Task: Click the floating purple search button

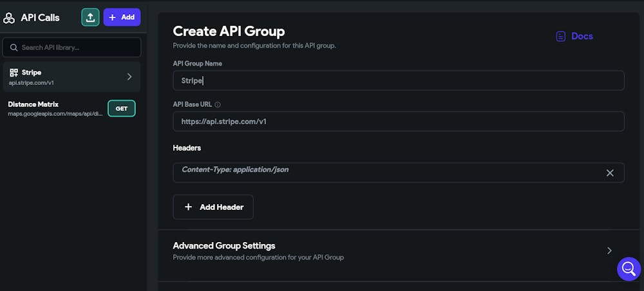Action: click(x=629, y=269)
